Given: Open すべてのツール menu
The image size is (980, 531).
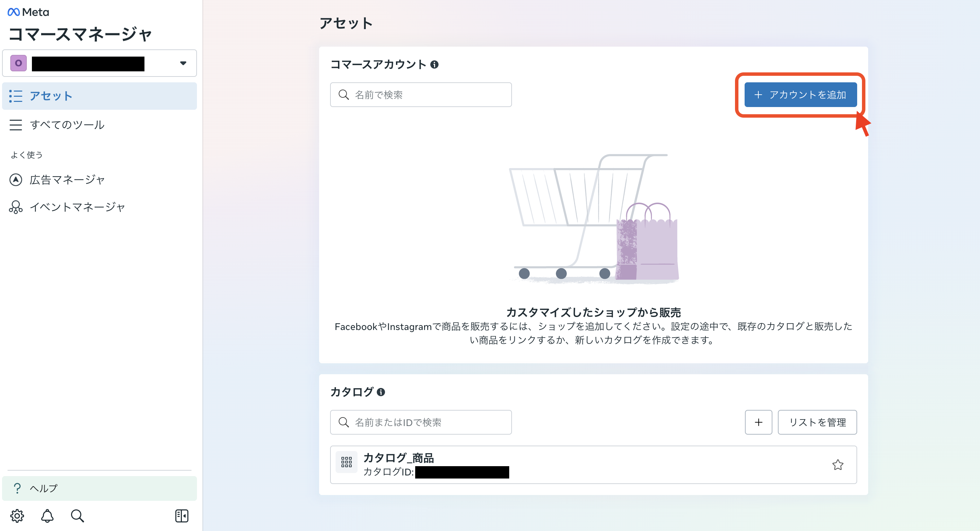Looking at the screenshot, I should [x=67, y=125].
